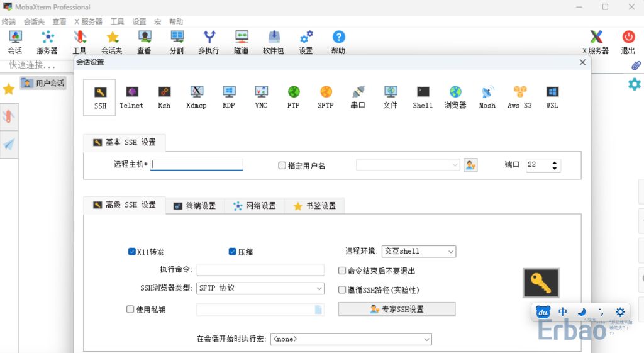644x353 pixels.
Task: Browse for private key file icon
Action: [x=318, y=310]
